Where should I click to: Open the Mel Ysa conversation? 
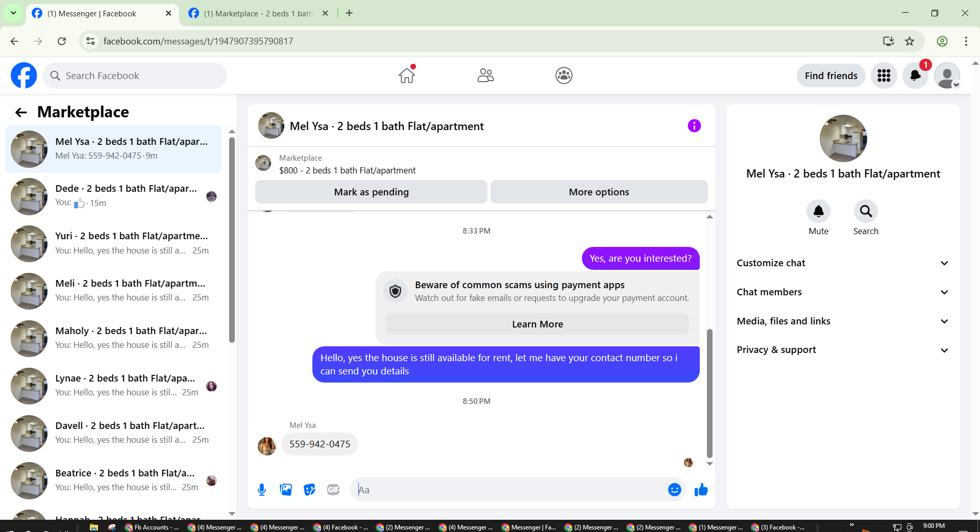[113, 149]
